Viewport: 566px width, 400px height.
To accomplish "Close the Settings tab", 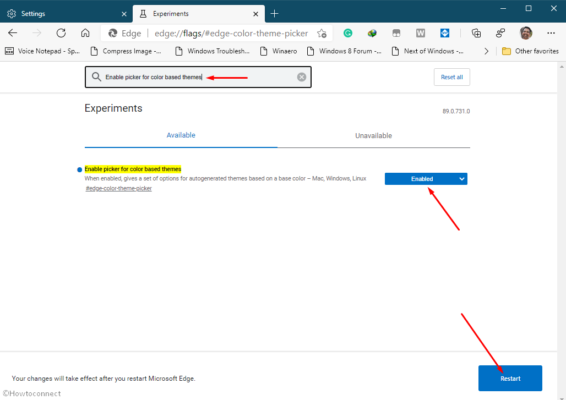I will pyautogui.click(x=124, y=14).
